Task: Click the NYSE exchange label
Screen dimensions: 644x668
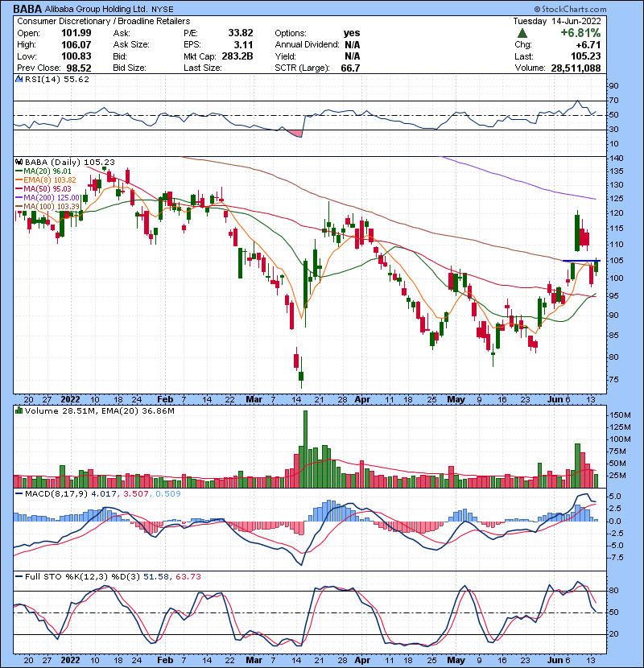Action: [x=163, y=10]
